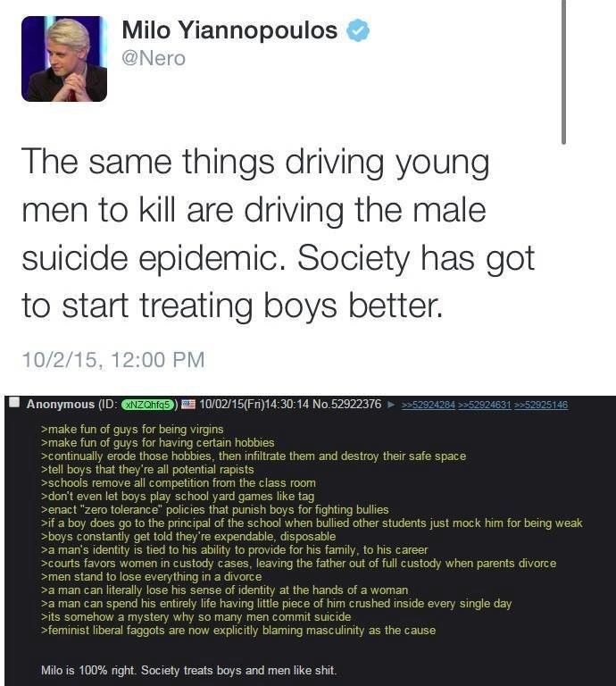Click the tweet timestamp 10/2/15, 12:00 PM
Image resolution: width=616 pixels, height=686 pixels.
(112, 360)
